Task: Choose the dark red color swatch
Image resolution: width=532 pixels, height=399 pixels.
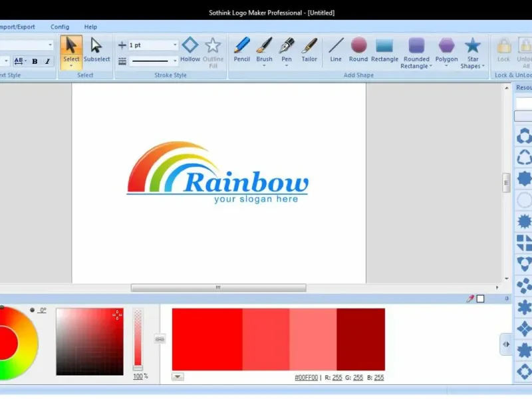Action: [360, 339]
